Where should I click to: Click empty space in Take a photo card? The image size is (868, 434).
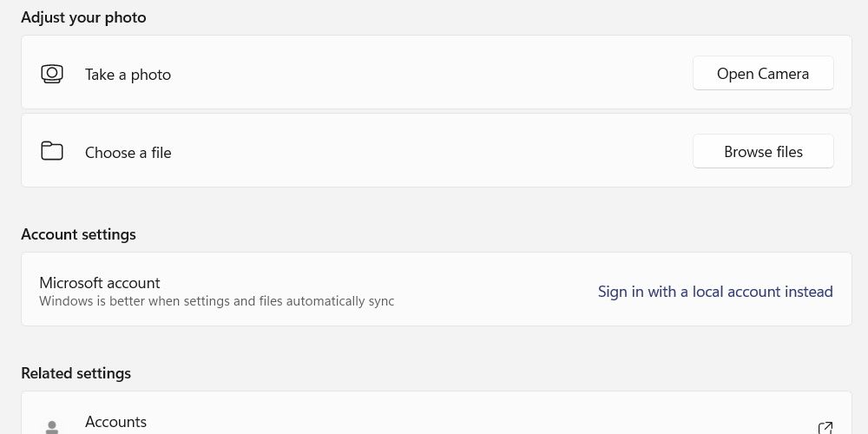(x=434, y=73)
